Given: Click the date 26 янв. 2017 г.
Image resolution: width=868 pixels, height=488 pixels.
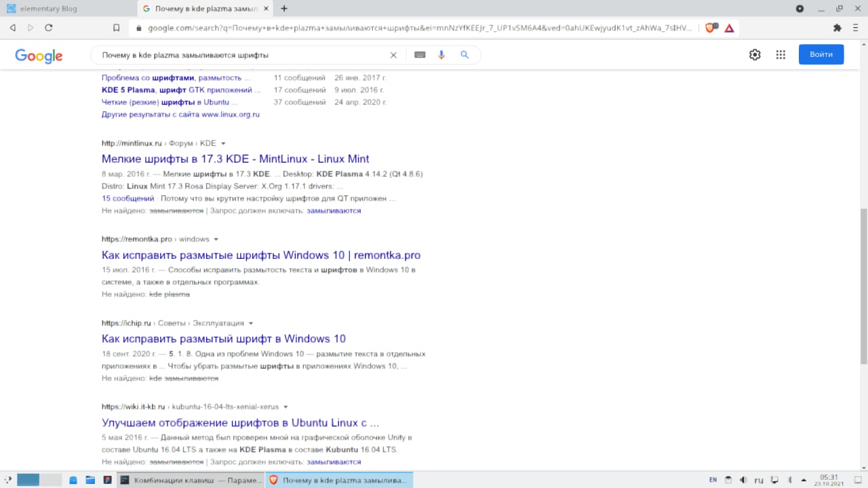Looking at the screenshot, I should [x=359, y=78].
